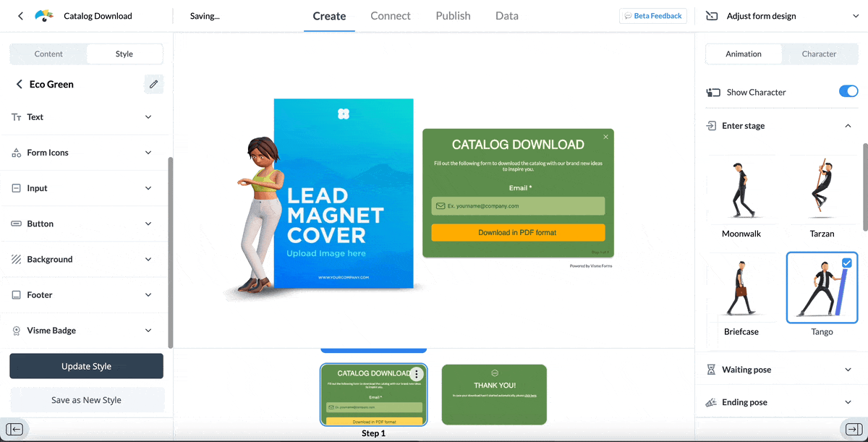Click the Visme logo in the header

tap(43, 15)
